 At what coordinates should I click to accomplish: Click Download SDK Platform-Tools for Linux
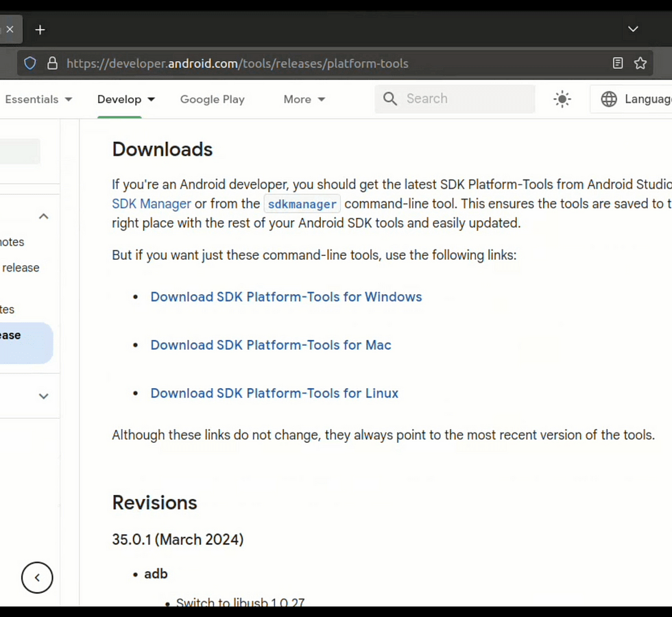pos(274,394)
